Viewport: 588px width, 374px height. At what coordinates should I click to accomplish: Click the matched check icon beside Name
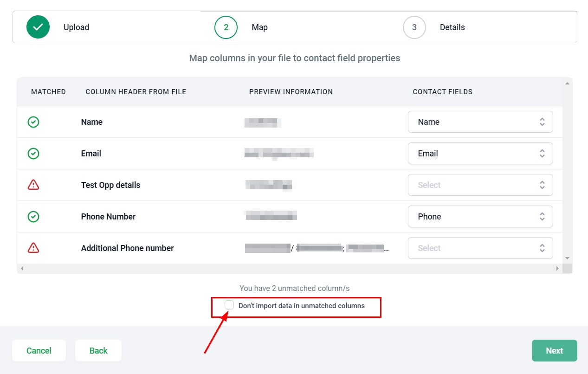[x=33, y=122]
